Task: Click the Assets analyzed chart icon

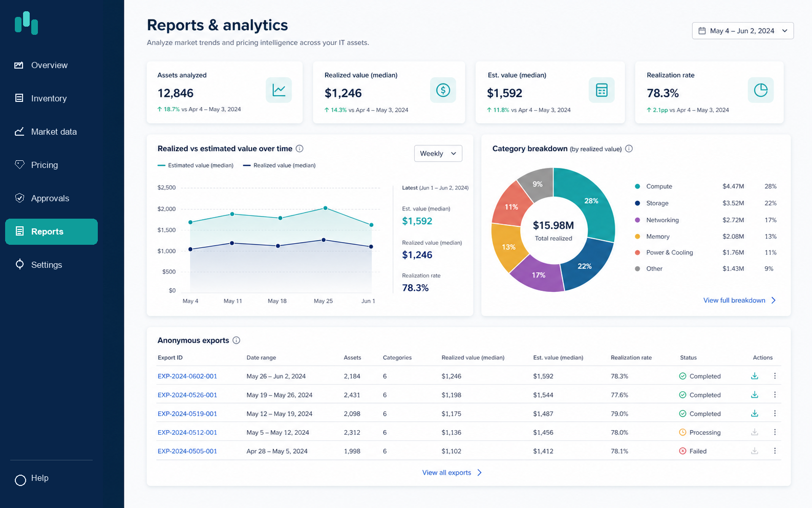Action: coord(279,90)
